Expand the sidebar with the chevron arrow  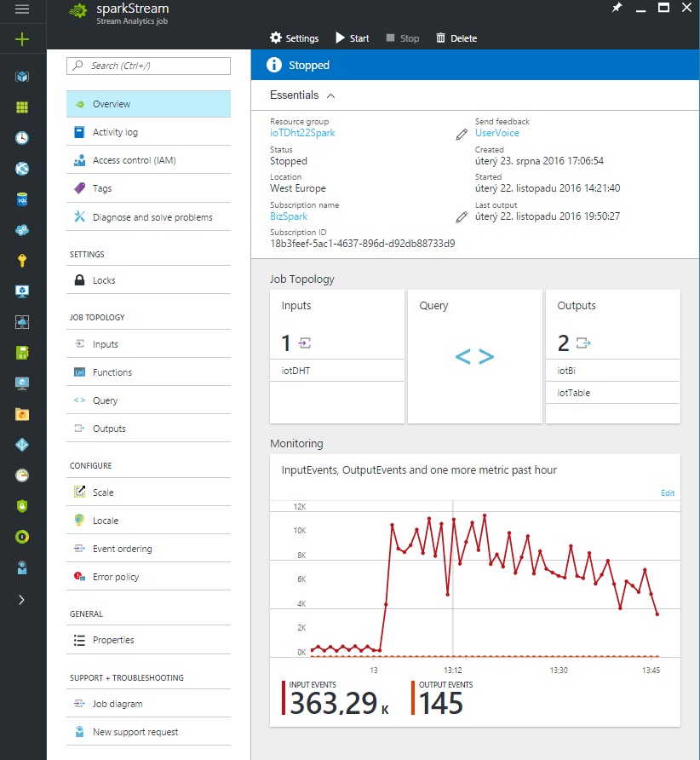[23, 600]
